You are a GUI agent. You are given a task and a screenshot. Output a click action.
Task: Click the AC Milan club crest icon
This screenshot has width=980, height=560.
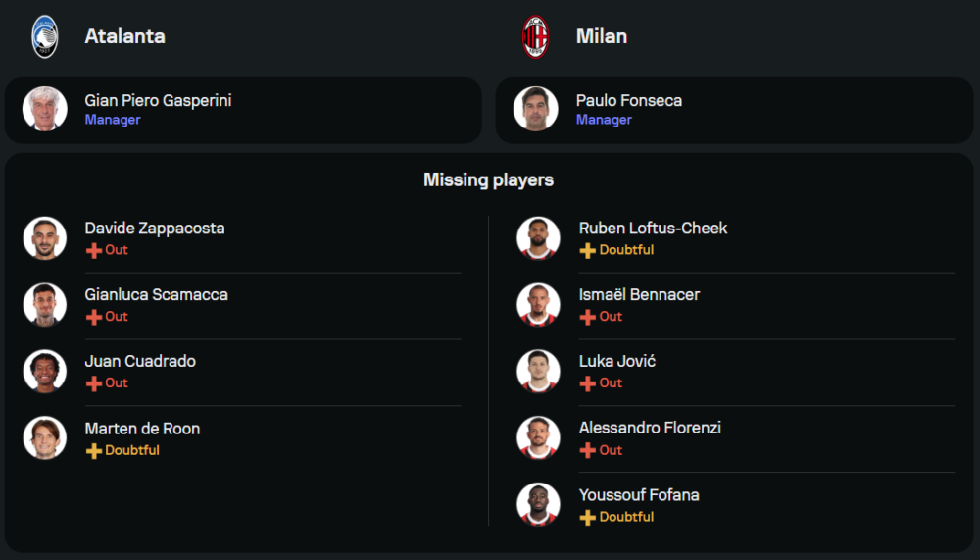click(x=535, y=36)
